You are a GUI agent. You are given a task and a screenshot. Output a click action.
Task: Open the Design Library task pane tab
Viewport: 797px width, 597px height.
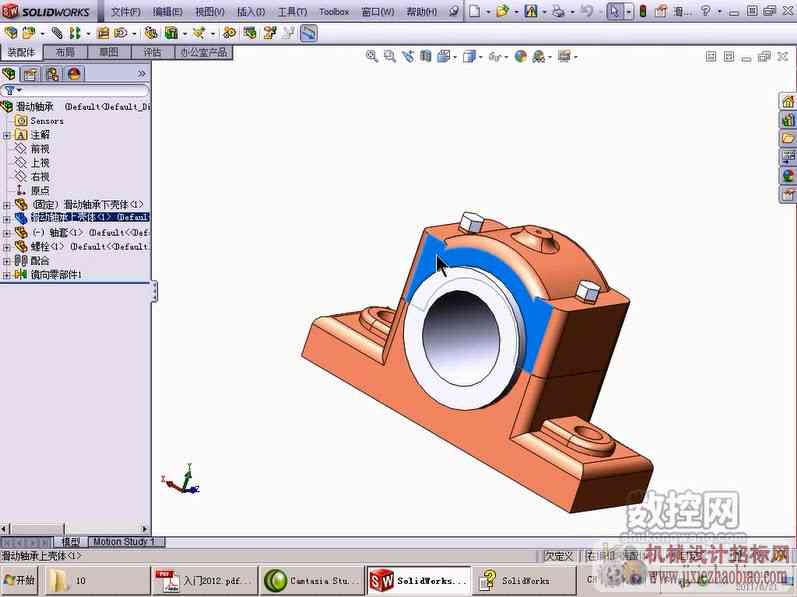788,120
